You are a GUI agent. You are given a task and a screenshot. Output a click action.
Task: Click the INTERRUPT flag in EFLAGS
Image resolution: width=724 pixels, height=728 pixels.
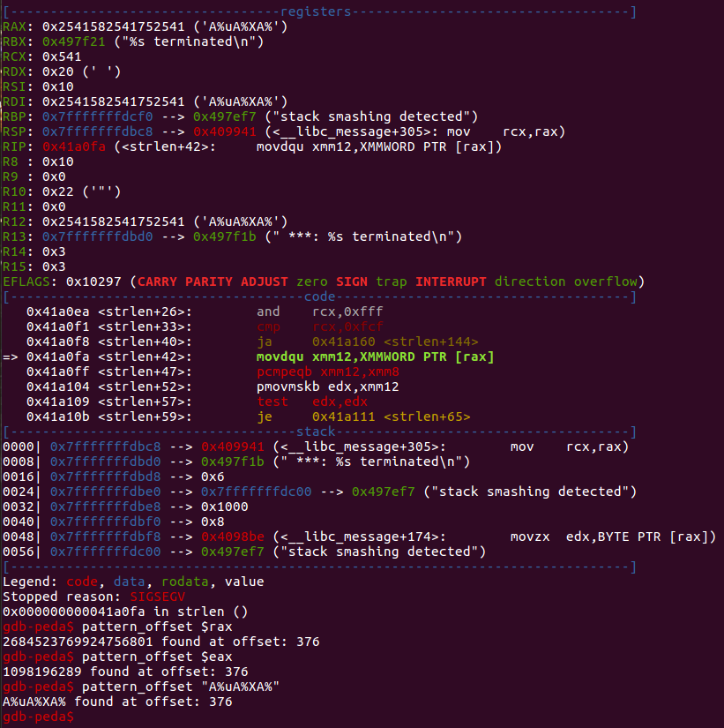pyautogui.click(x=451, y=281)
